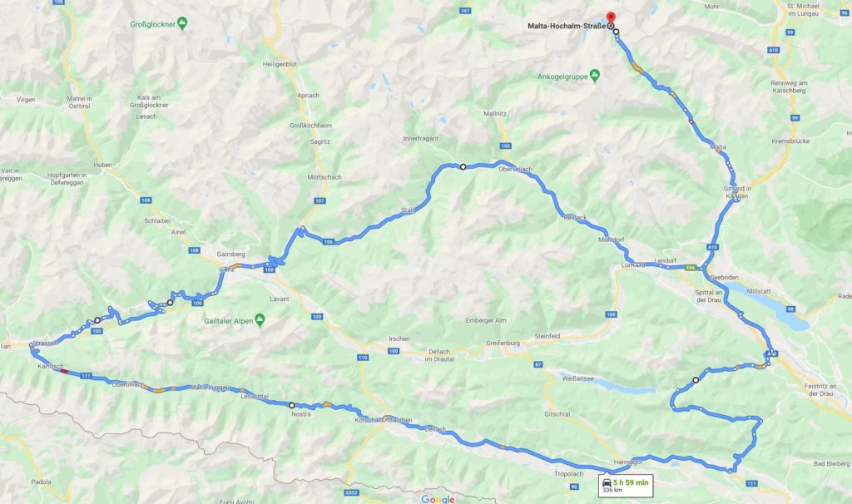This screenshot has height=504, width=852.
Task: Select the waypoint circle near Nostra
Action: click(292, 405)
